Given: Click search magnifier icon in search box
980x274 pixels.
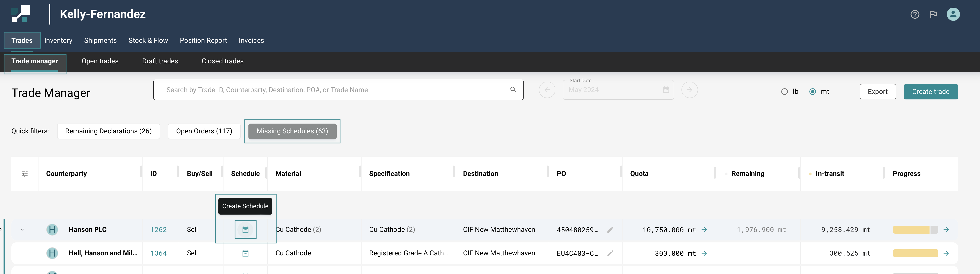Looking at the screenshot, I should pyautogui.click(x=513, y=90).
